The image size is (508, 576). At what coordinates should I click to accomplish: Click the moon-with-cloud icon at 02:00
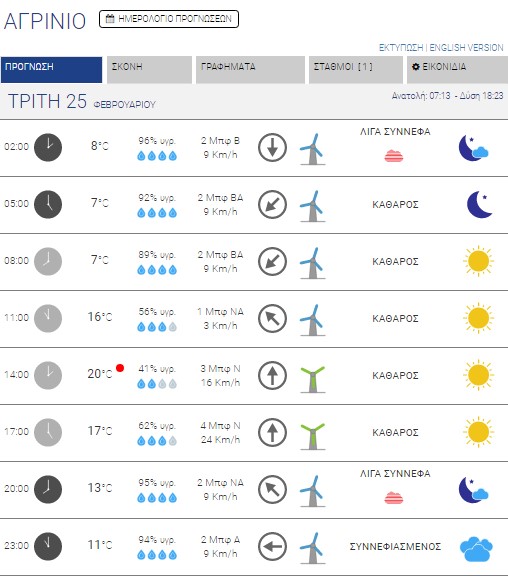pyautogui.click(x=473, y=148)
